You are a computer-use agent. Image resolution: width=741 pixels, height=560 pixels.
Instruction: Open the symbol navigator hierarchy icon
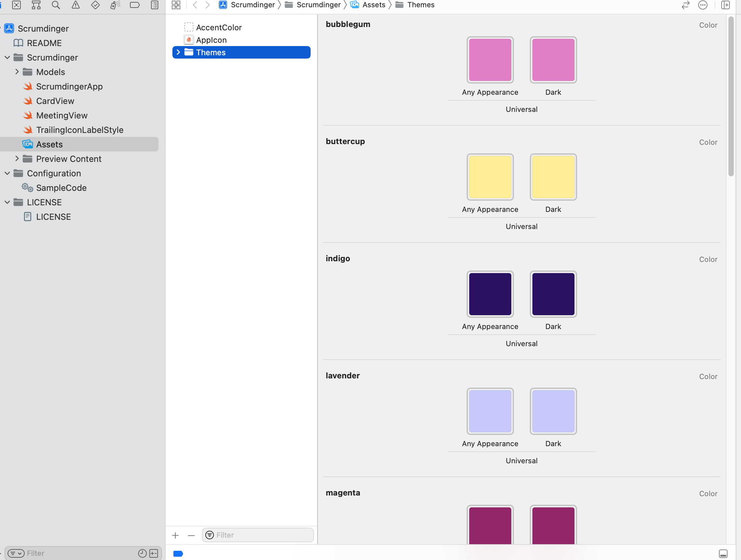coord(36,5)
